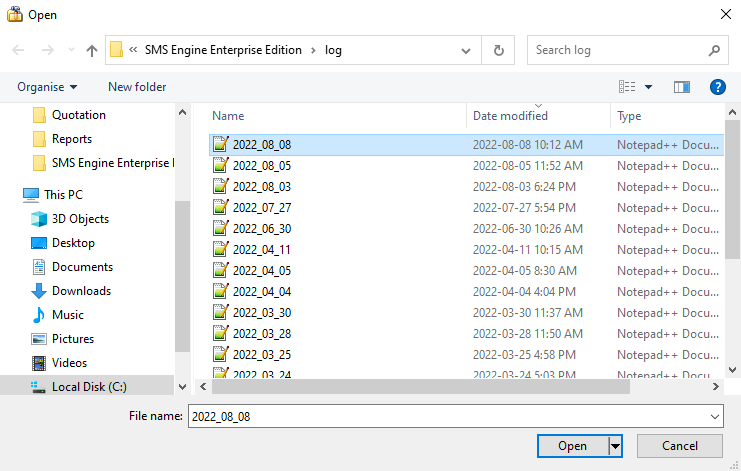This screenshot has height=471, width=741.
Task: Select the Downloads folder in sidebar
Action: pyautogui.click(x=80, y=291)
